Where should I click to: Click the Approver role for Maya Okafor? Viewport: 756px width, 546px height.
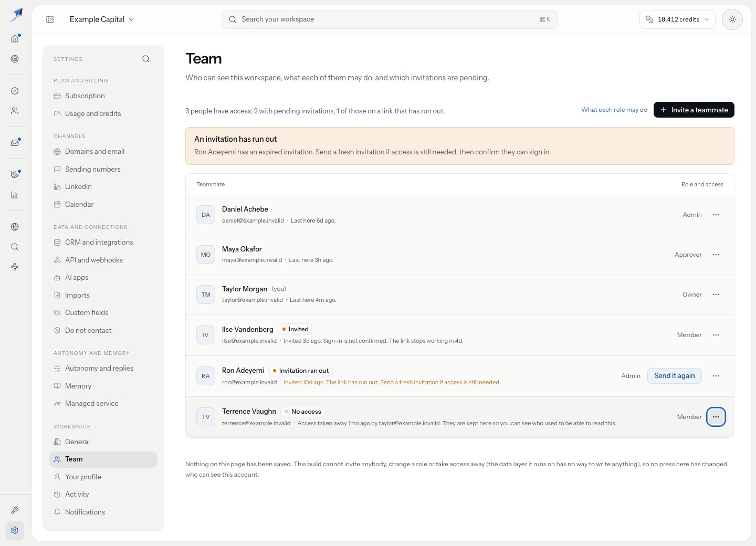point(688,255)
